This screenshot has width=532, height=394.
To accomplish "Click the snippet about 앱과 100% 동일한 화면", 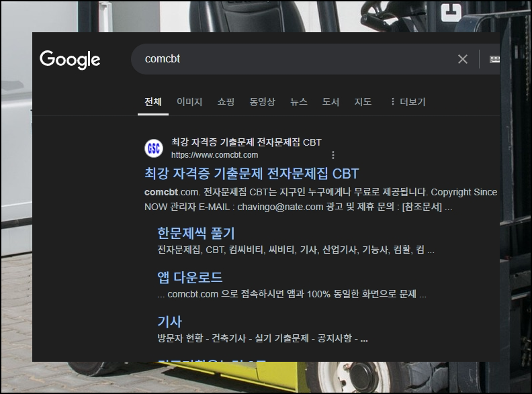I will click(x=292, y=294).
